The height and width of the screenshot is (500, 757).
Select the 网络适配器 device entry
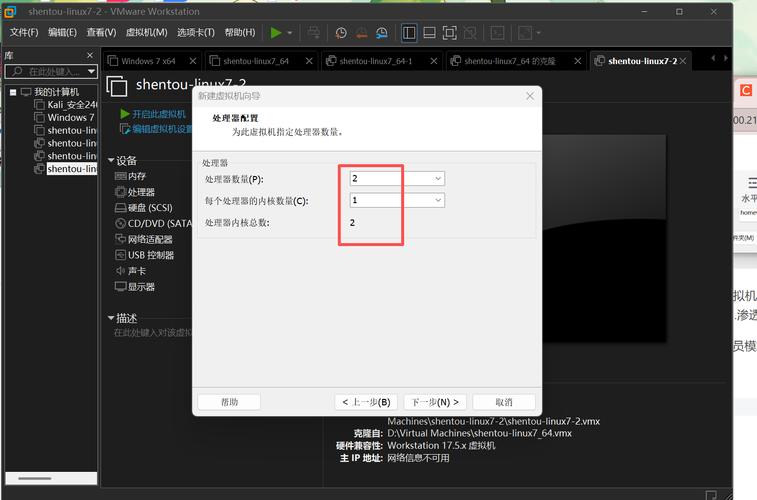[x=143, y=239]
